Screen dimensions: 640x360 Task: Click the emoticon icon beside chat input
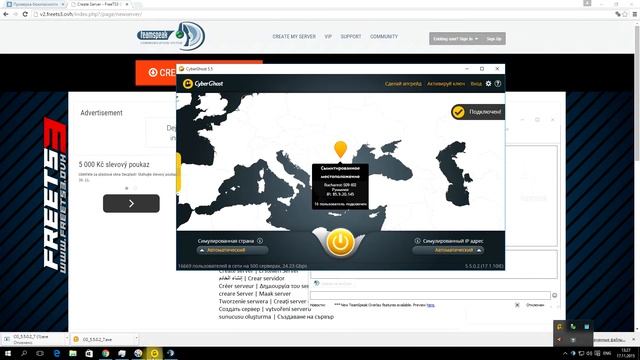point(555,295)
